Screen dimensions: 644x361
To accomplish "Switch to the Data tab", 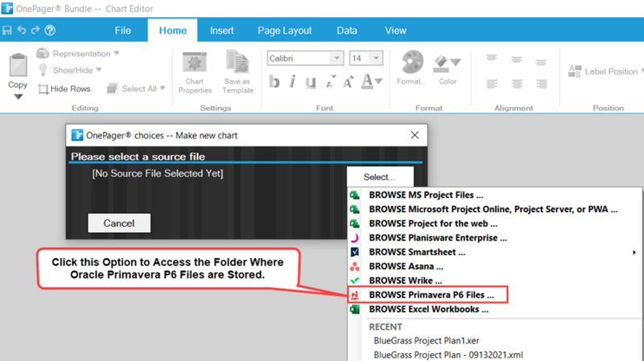I will point(347,31).
